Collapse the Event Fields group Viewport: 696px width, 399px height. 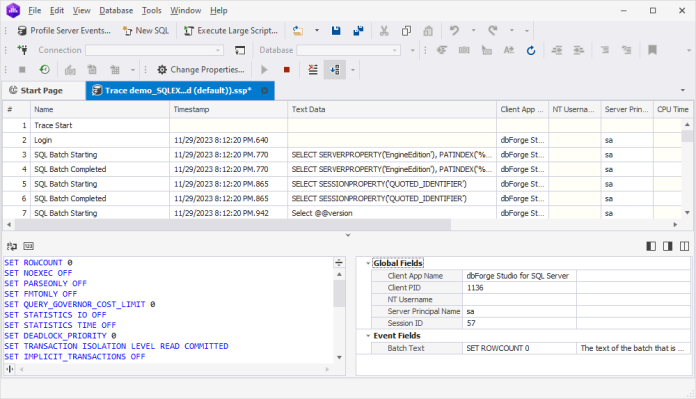click(368, 336)
